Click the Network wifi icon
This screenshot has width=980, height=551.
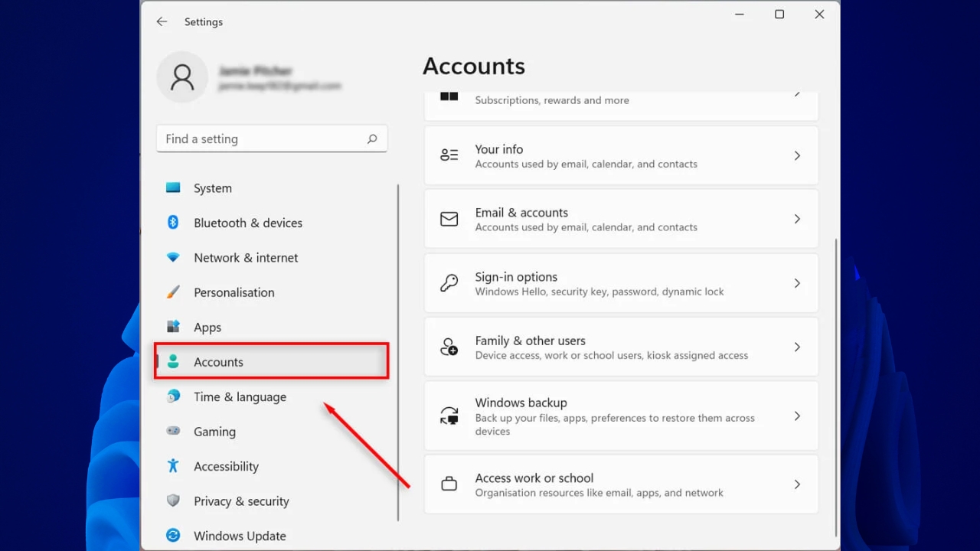click(173, 257)
